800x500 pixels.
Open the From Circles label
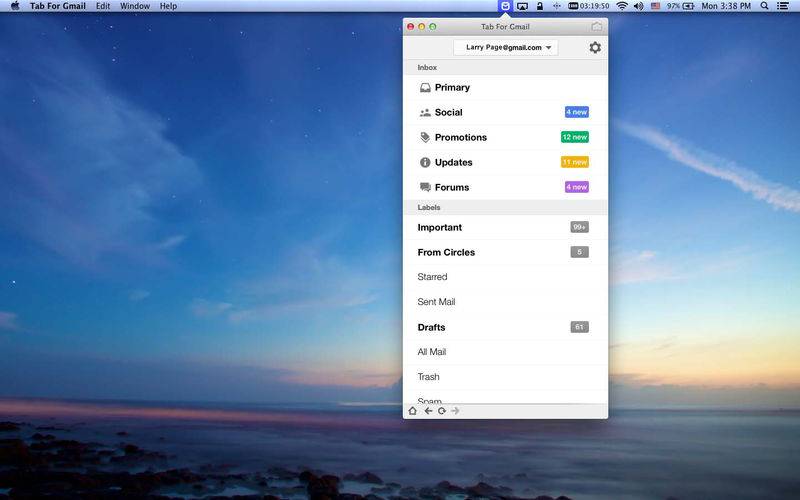pos(505,253)
